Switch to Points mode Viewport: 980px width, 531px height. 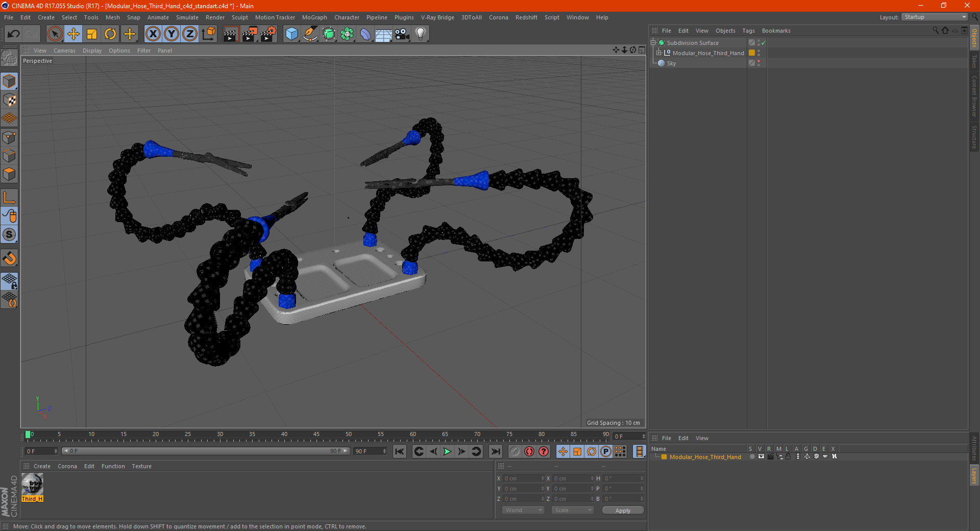[x=9, y=137]
